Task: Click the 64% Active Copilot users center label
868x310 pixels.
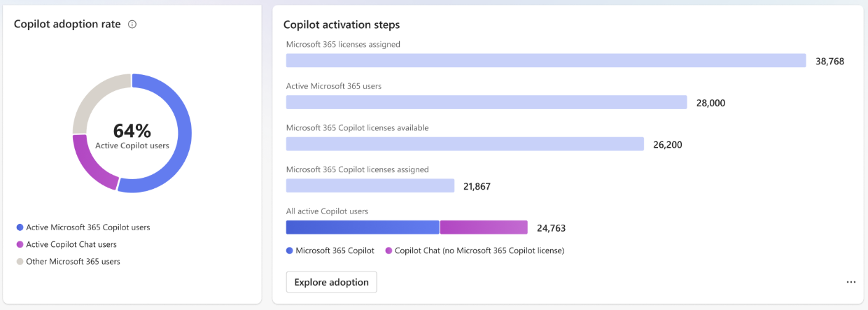Action: (x=132, y=135)
